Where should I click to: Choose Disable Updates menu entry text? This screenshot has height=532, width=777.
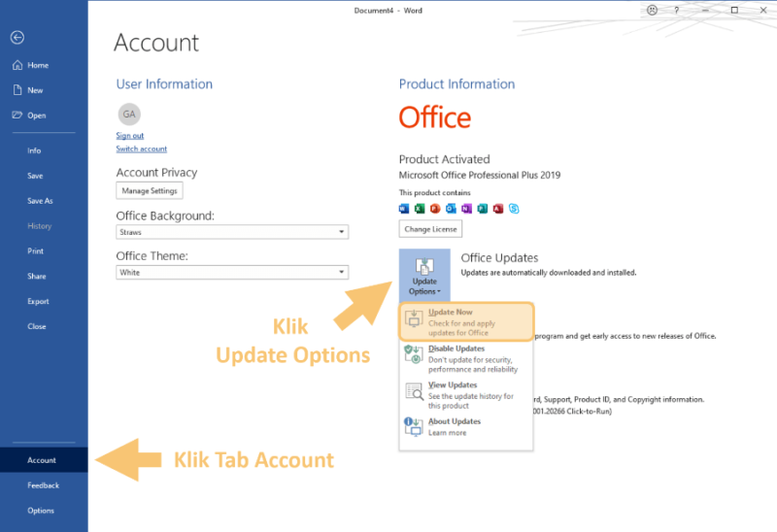pyautogui.click(x=456, y=349)
